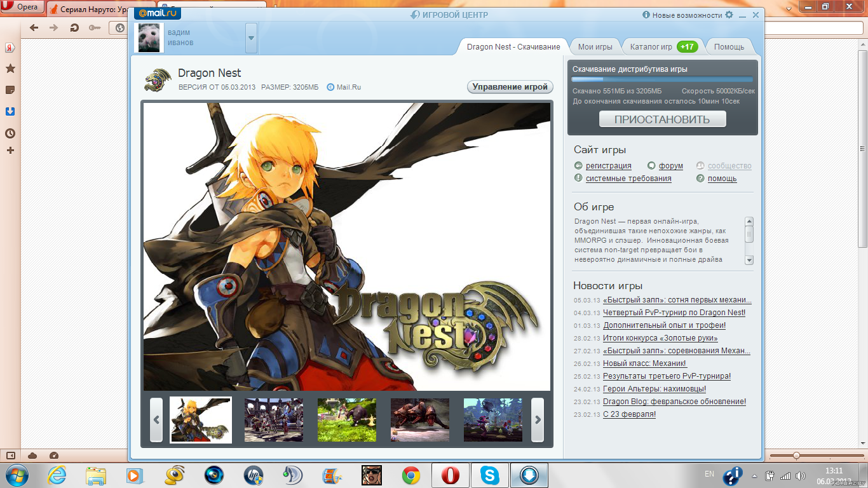Open notes panel in Opera sidebar
The width and height of the screenshot is (868, 488).
coord(10,90)
